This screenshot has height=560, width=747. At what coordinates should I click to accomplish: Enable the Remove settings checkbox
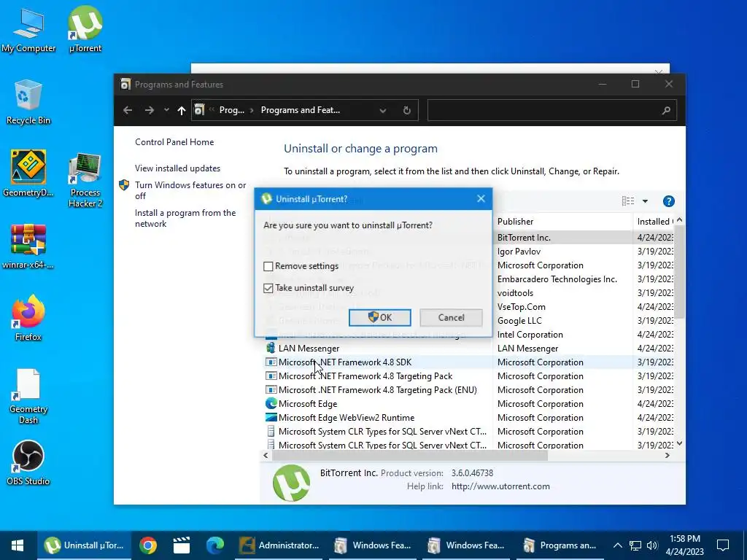pos(268,266)
